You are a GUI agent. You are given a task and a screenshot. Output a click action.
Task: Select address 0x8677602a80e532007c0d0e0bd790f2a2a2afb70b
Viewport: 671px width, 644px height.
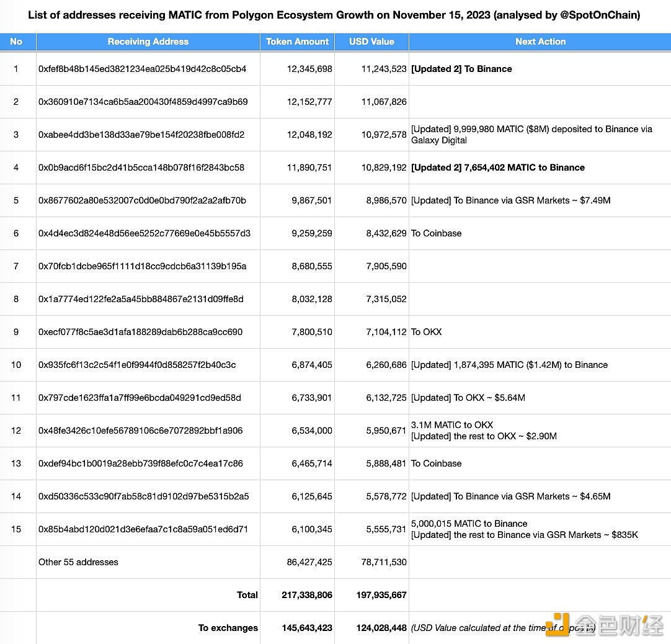point(142,200)
